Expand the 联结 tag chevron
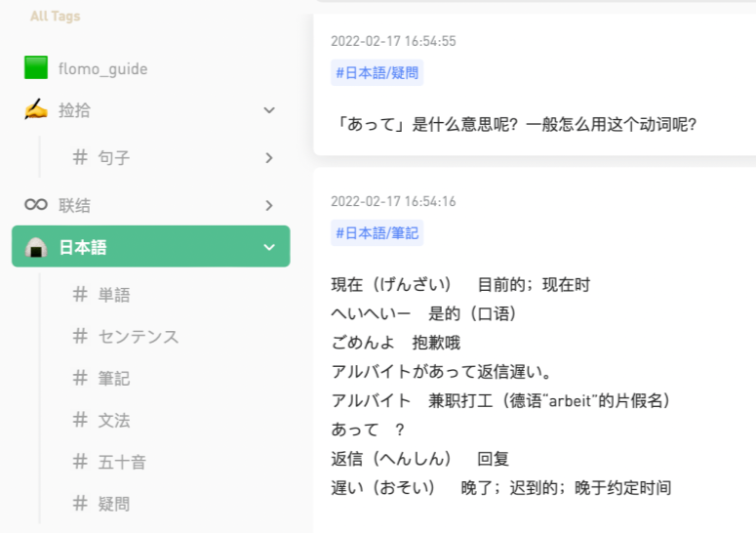Screen dimensions: 756x533 pos(269,205)
